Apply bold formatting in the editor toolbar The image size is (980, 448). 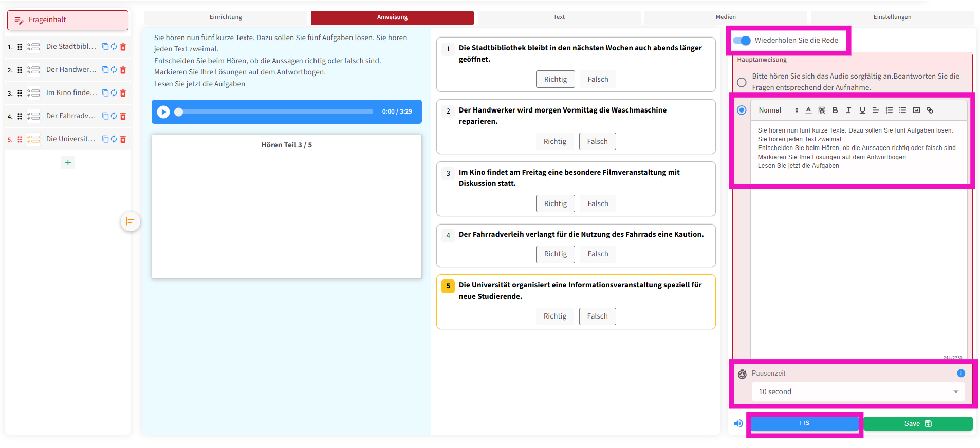click(x=835, y=110)
